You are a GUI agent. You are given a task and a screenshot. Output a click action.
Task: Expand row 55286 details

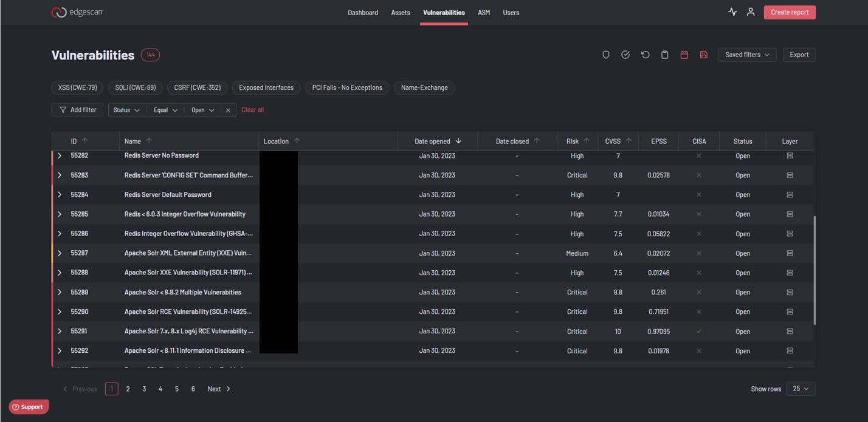pyautogui.click(x=60, y=233)
